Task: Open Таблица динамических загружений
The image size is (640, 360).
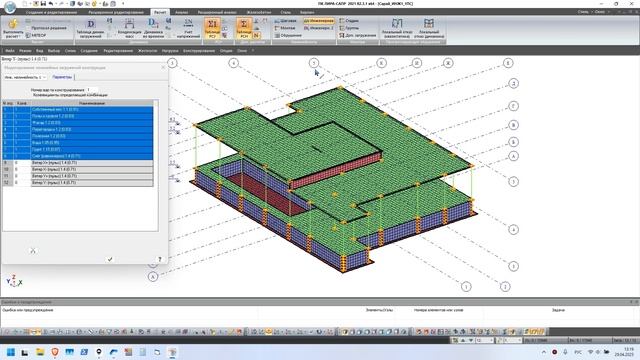Action: click(x=90, y=28)
